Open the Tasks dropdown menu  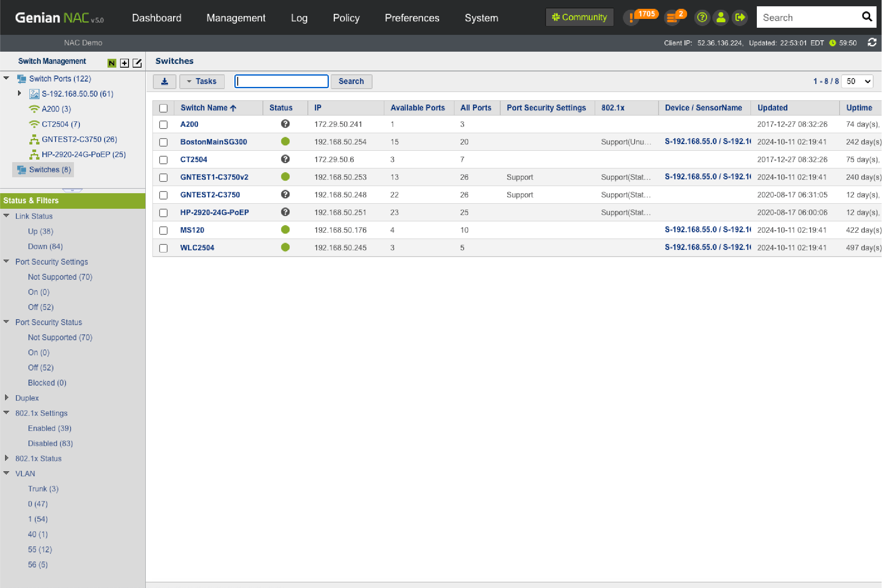point(202,81)
